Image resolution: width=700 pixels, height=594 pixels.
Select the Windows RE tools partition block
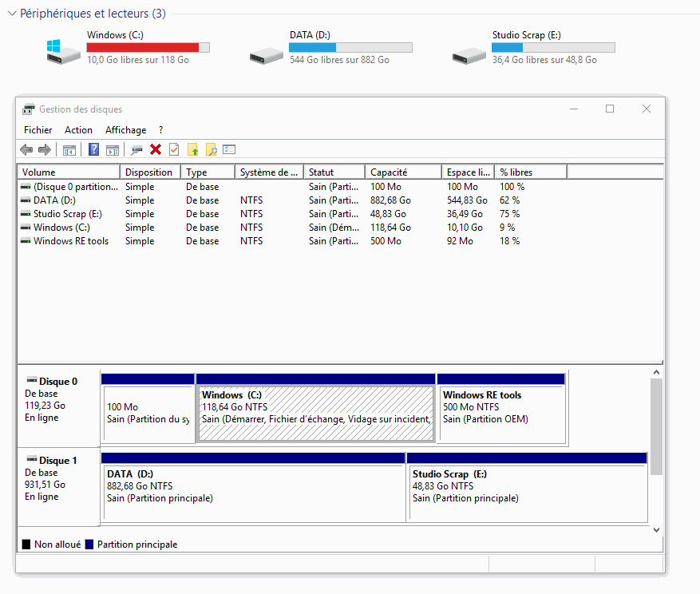pyautogui.click(x=501, y=408)
